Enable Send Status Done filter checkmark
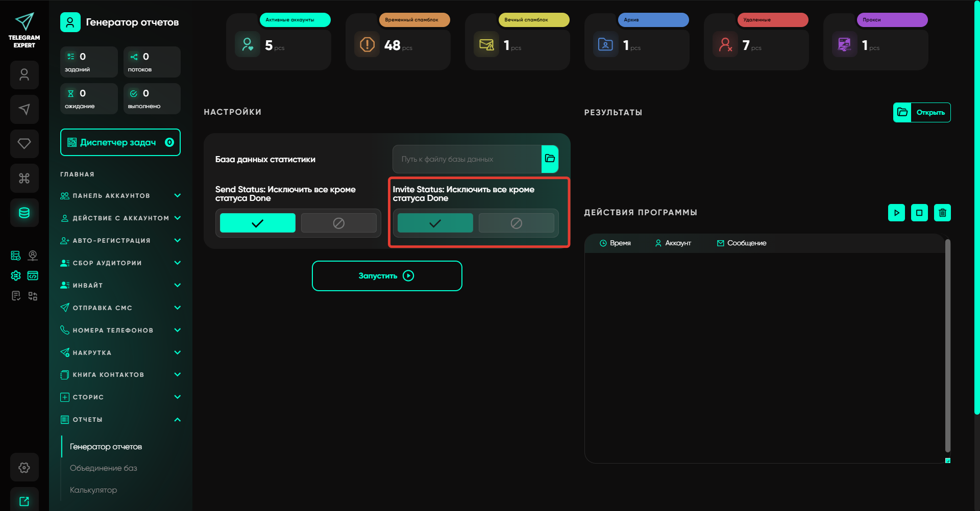The image size is (980, 511). pyautogui.click(x=257, y=223)
